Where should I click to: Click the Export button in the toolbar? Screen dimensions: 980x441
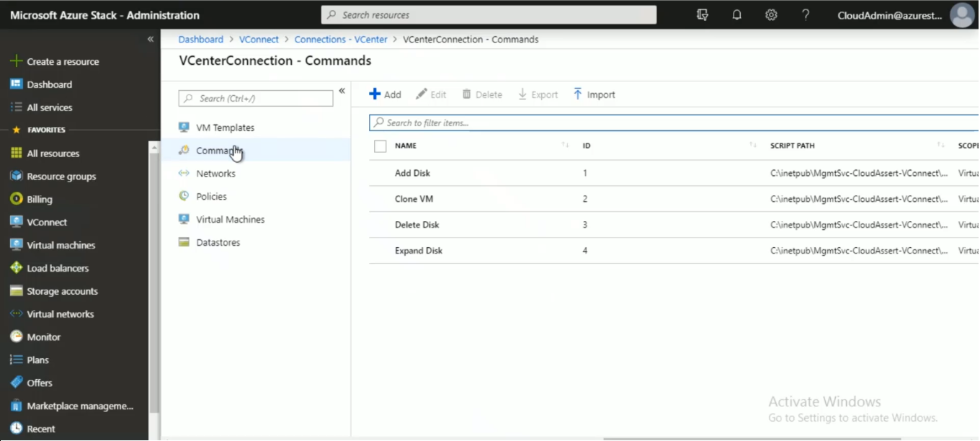pos(538,94)
